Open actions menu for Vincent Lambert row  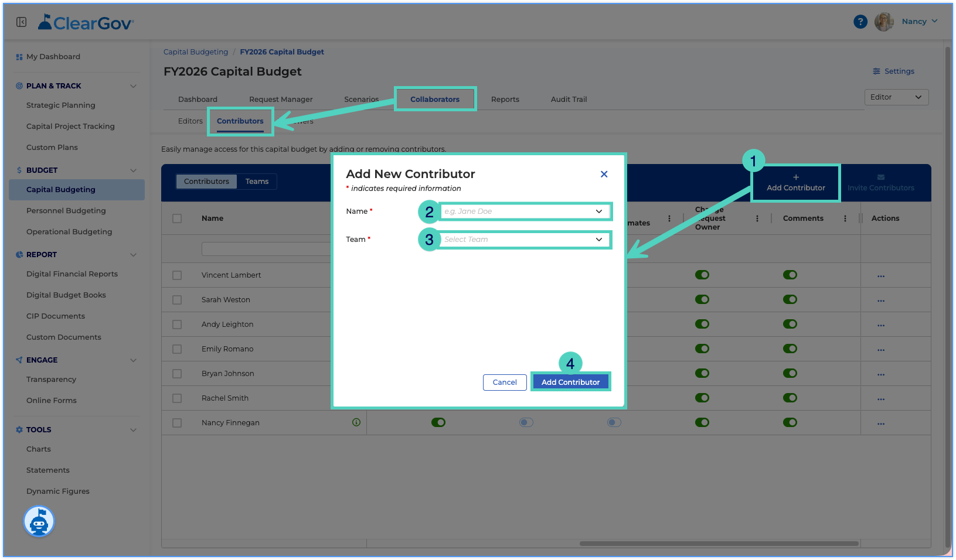click(x=881, y=275)
